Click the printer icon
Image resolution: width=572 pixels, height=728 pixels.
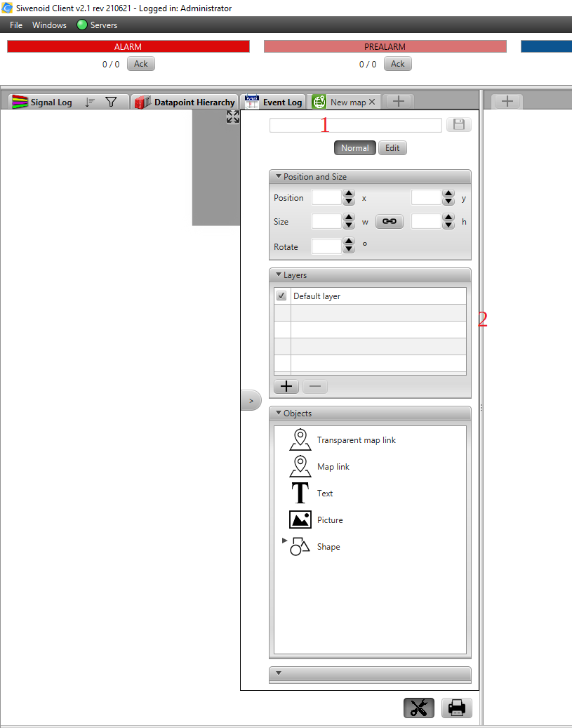[x=456, y=708]
